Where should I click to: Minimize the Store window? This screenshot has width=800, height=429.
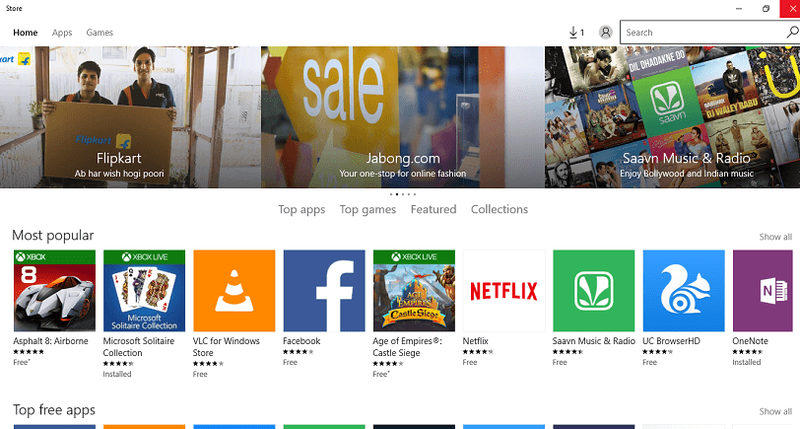point(739,9)
